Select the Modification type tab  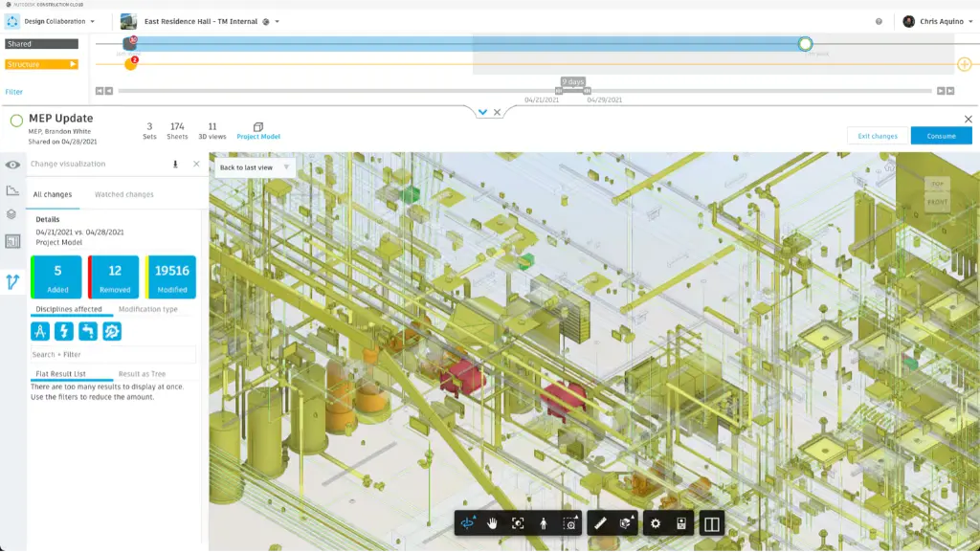pos(148,309)
